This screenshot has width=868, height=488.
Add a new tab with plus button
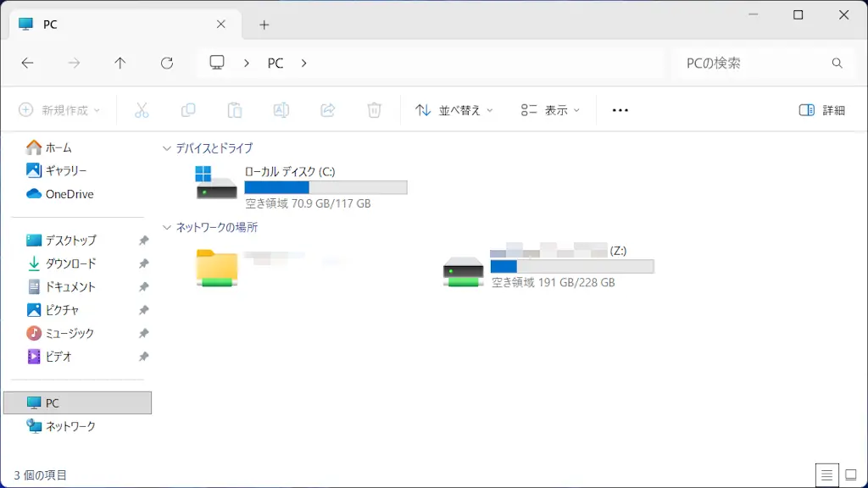point(264,25)
